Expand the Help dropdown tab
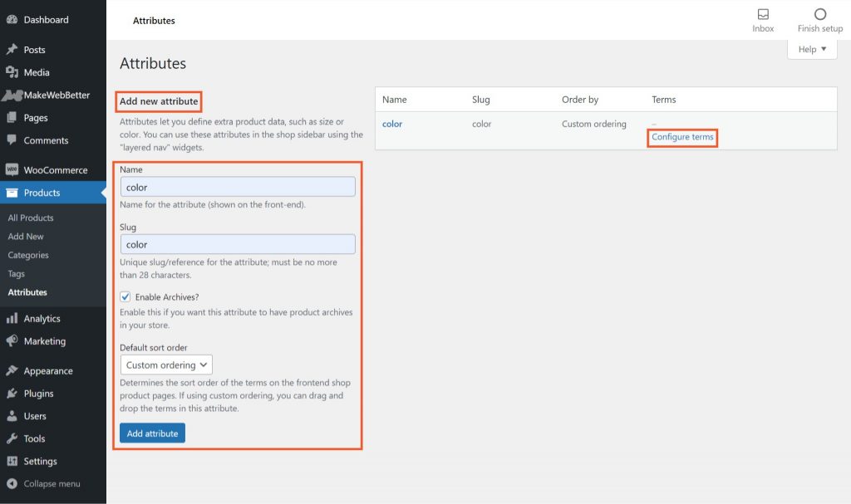 point(812,49)
